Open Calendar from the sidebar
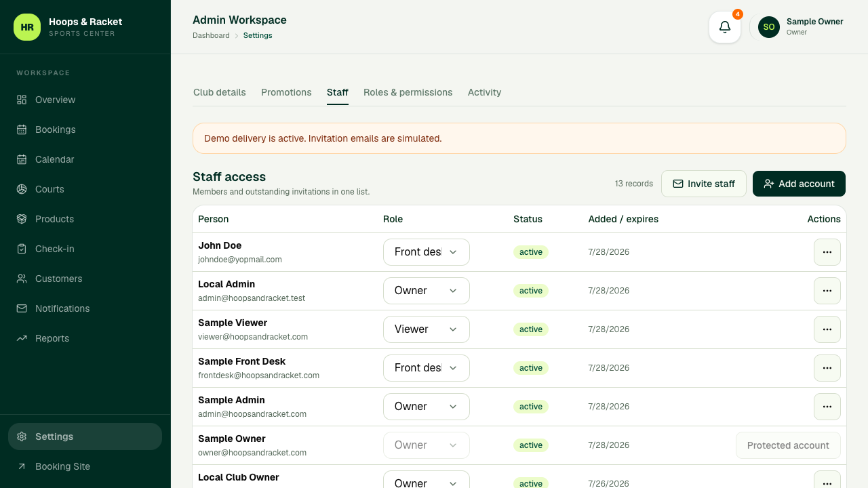The height and width of the screenshot is (488, 868). point(85,159)
